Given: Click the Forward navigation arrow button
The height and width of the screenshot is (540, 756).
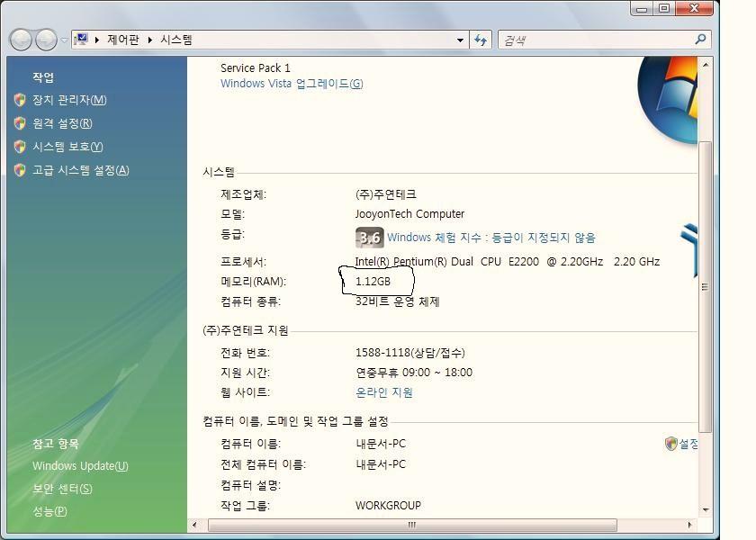Looking at the screenshot, I should click(x=47, y=40).
